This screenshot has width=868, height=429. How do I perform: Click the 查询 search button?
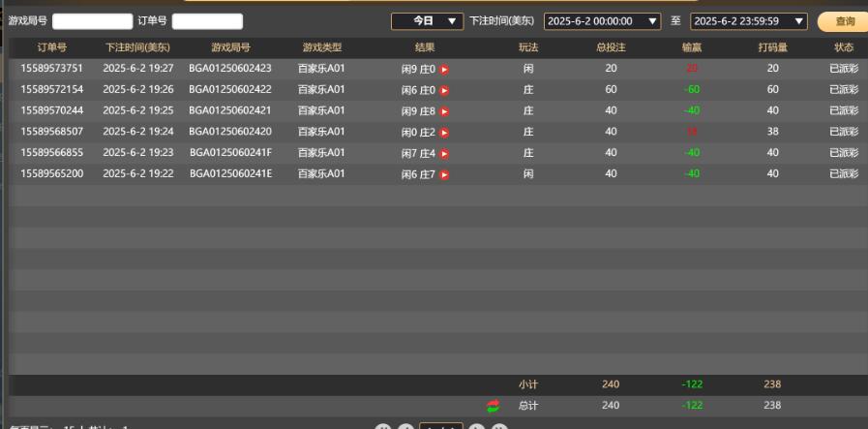click(844, 20)
